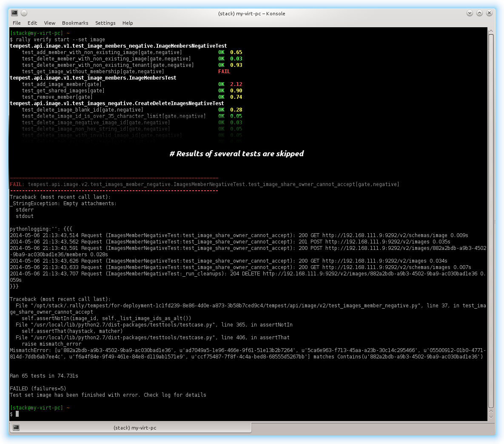Click '_StringException: Empty attachments:' line
Image resolution: width=504 pixels, height=444 pixels.
(63, 203)
